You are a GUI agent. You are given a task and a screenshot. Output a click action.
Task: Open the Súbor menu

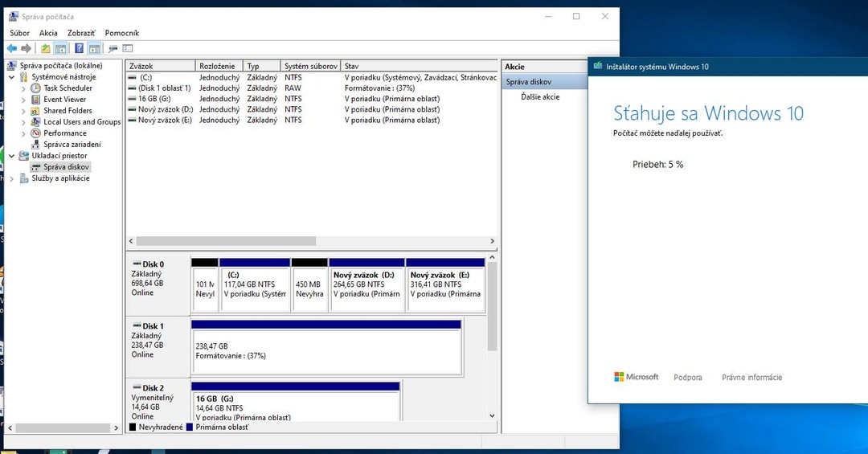(19, 33)
